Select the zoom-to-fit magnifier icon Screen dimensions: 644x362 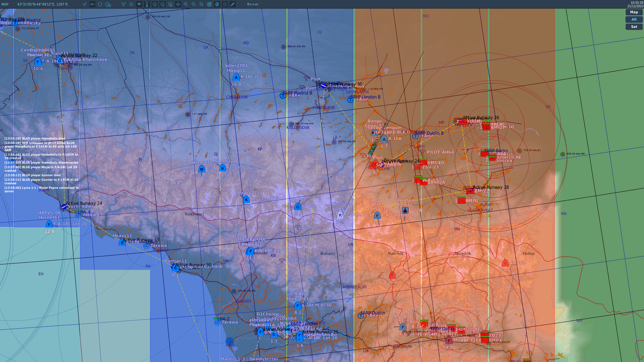202,4
